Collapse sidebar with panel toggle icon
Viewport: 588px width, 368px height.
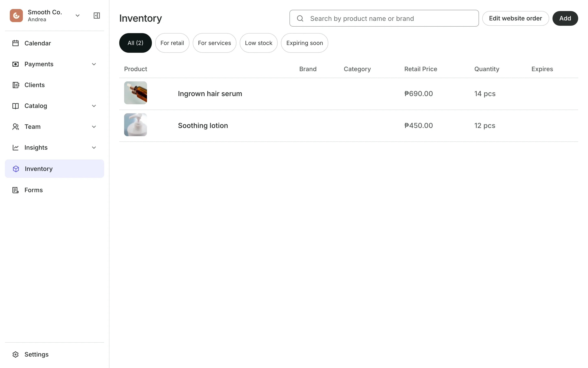pos(97,16)
